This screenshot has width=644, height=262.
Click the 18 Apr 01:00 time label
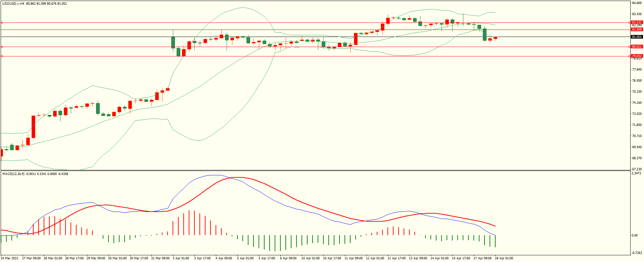tap(504, 258)
